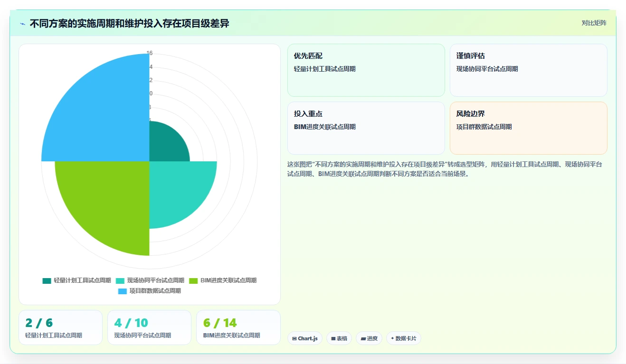Click the title 不同方案的实施周期和维护投入存在项目级差异
The width and height of the screenshot is (626, 364).
129,23
